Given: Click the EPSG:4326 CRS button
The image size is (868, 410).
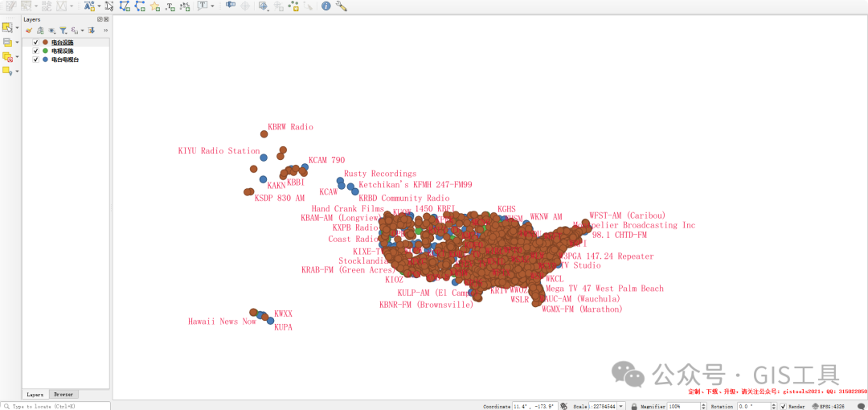Looking at the screenshot, I should 828,406.
